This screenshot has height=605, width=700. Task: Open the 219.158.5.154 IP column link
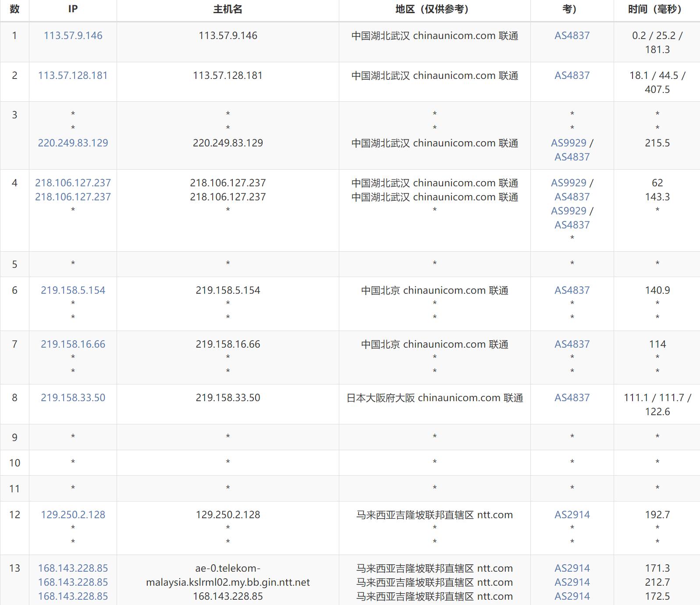click(73, 290)
